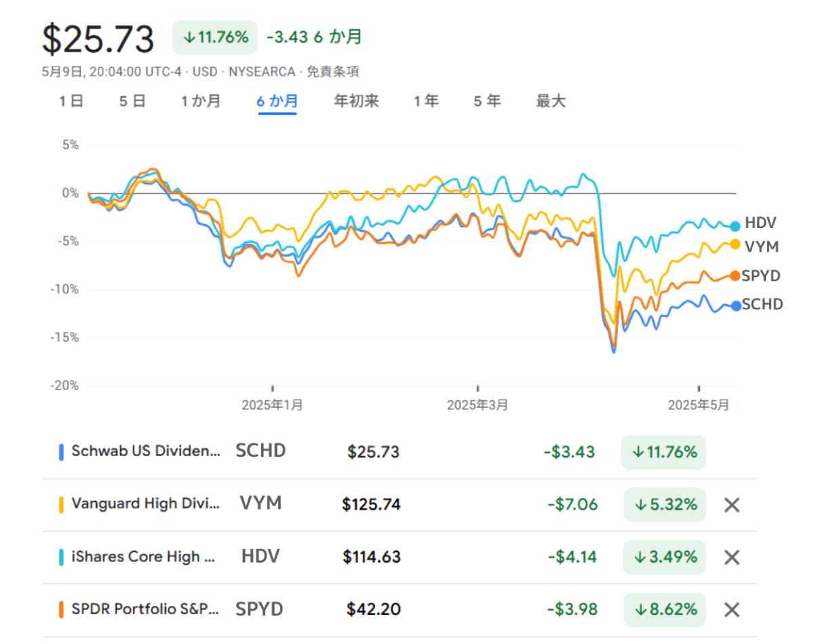
Task: Click the $125.74 price in VYM row
Action: (x=371, y=504)
